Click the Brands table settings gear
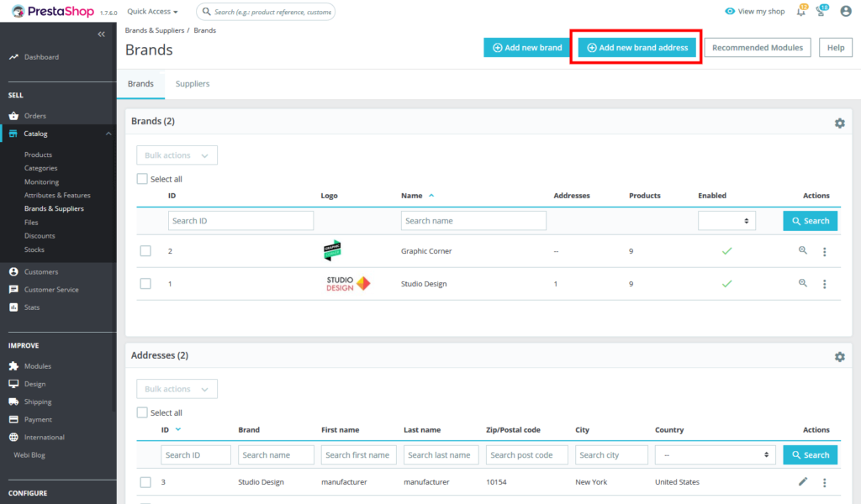The image size is (861, 504). tap(839, 123)
